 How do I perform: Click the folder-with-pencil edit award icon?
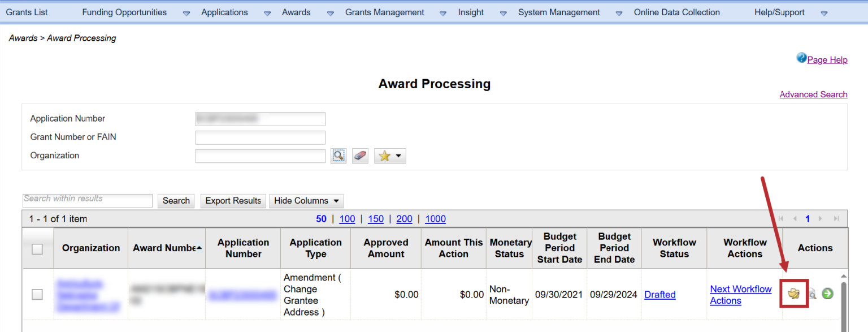(794, 294)
